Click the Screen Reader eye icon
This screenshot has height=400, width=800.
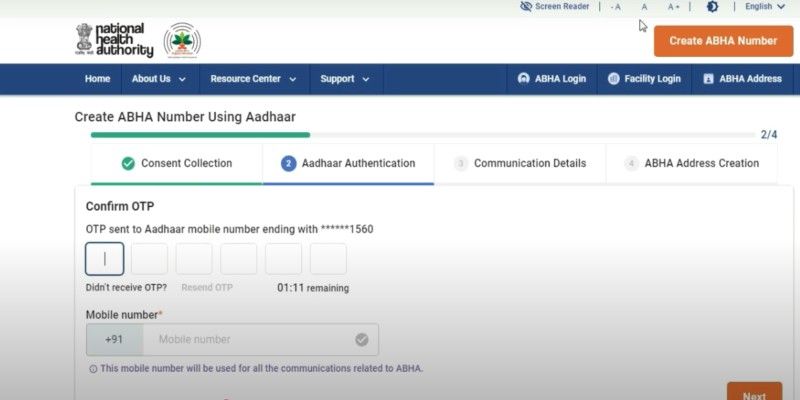click(526, 7)
